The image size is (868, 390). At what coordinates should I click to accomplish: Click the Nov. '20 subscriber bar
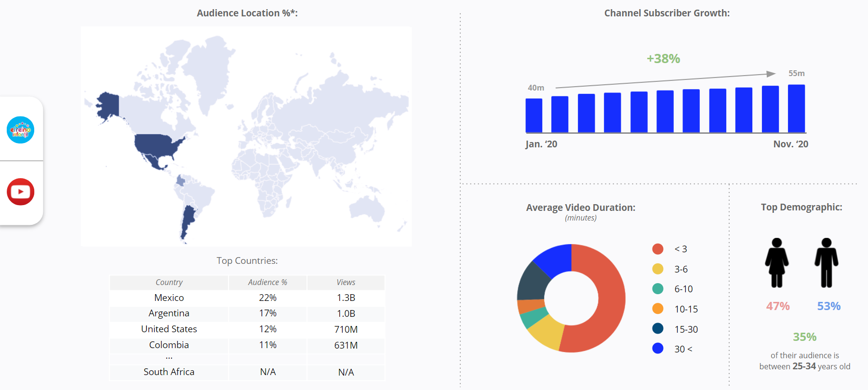coord(796,108)
